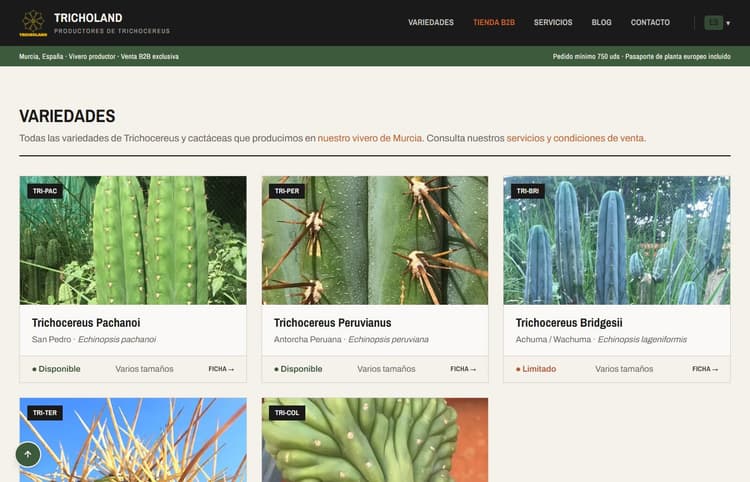Click the Trichocereus Bridgesii title
The image size is (750, 482).
pos(569,323)
